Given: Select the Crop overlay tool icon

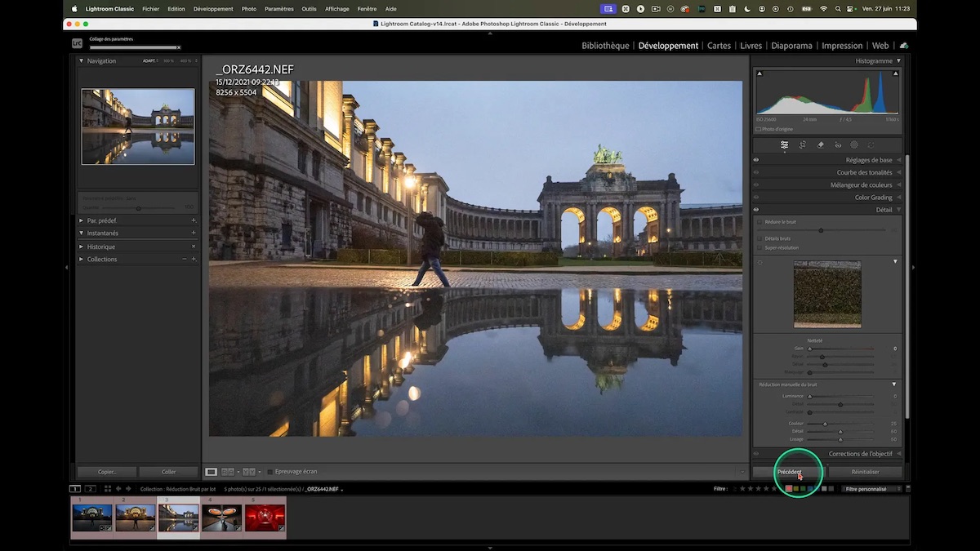Looking at the screenshot, I should pyautogui.click(x=803, y=144).
